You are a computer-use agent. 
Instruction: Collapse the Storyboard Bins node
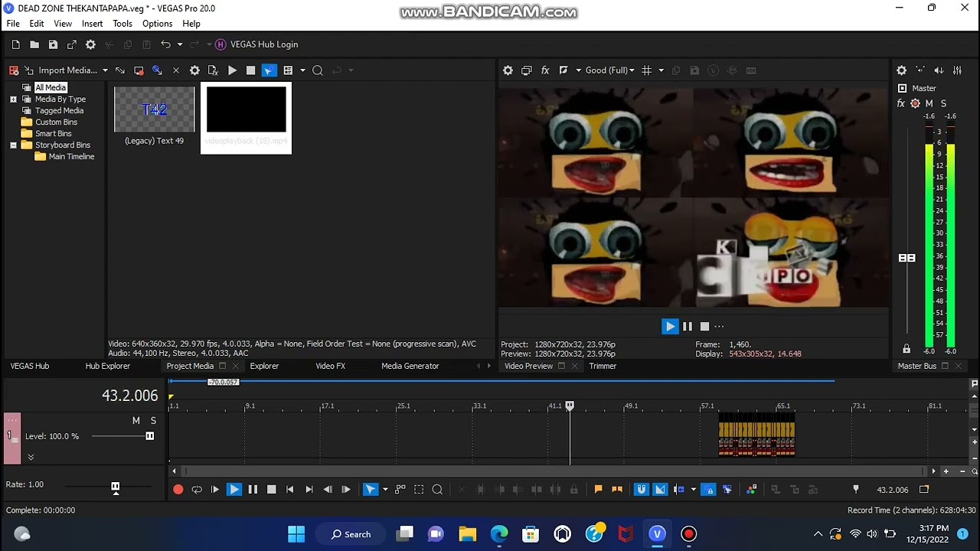[x=13, y=145]
